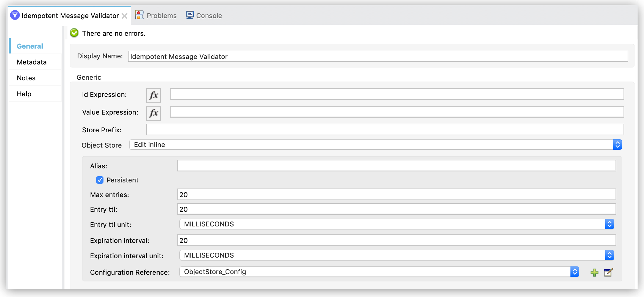The image size is (644, 297).
Task: Open the Entry ttl unit dropdown
Action: point(609,224)
